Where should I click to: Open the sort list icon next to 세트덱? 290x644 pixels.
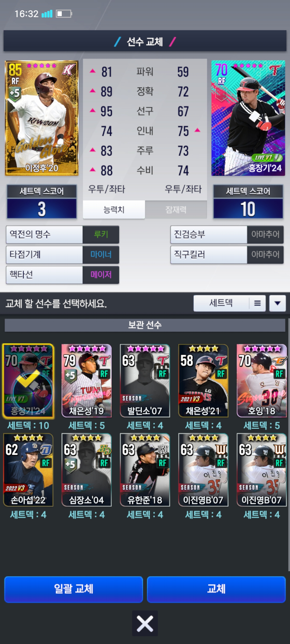click(257, 303)
